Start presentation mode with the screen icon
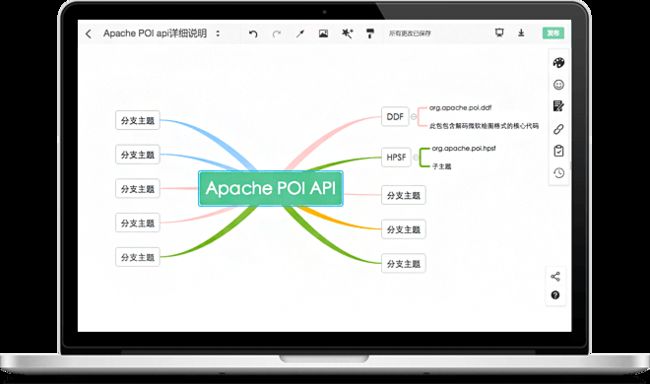The image size is (650, 384). pos(500,33)
